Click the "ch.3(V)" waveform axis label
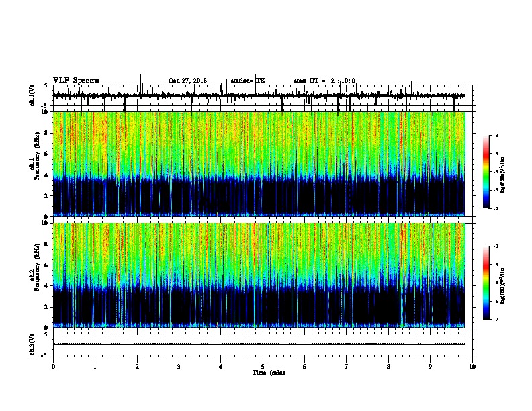Screen dimensions: 532x411 coord(32,345)
